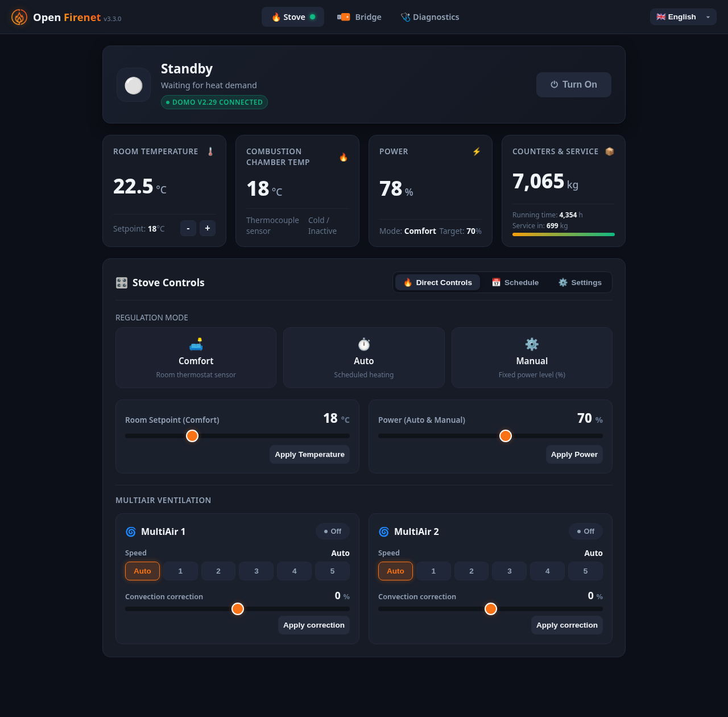The height and width of the screenshot is (717, 728).
Task: Click the Open Firenet flame logo
Action: pos(19,17)
